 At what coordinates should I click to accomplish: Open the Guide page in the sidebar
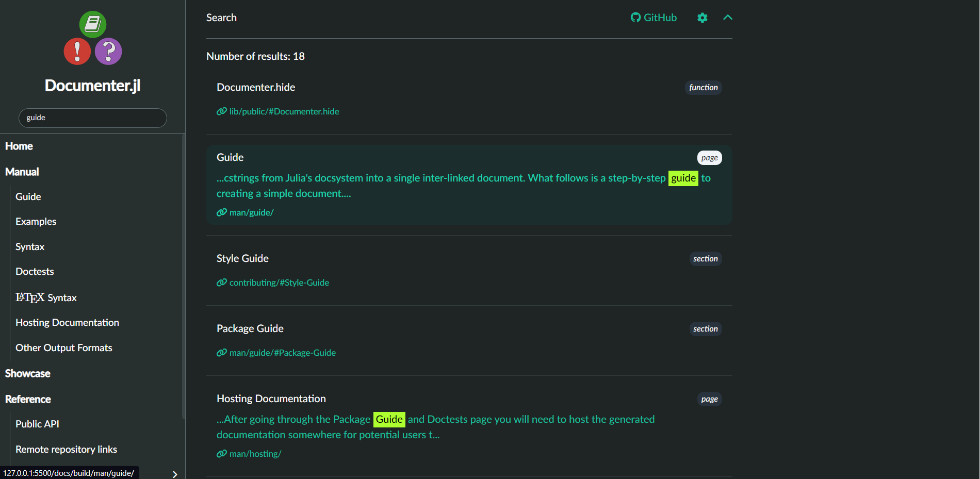pos(28,196)
